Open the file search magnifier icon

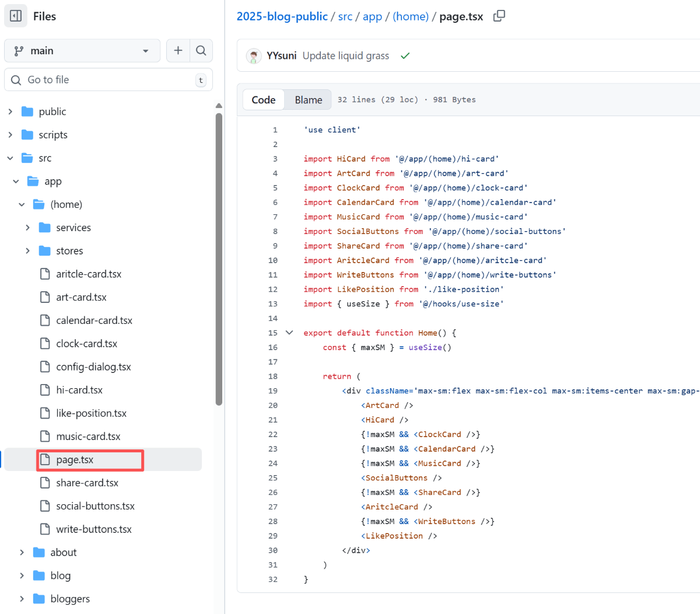(x=201, y=51)
